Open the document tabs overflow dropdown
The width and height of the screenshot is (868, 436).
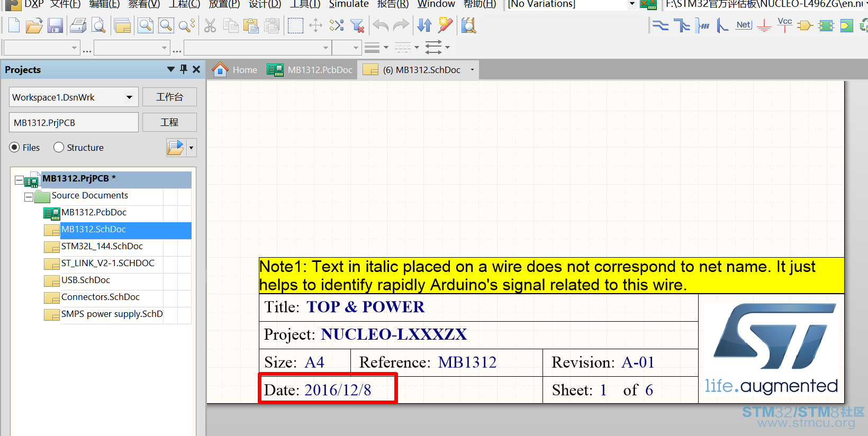[x=472, y=70]
